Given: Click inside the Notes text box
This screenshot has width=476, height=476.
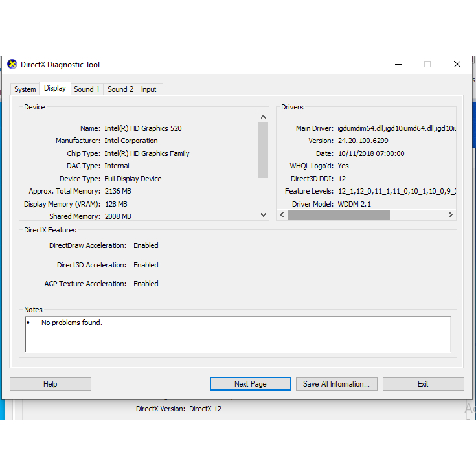Looking at the screenshot, I should 238,334.
